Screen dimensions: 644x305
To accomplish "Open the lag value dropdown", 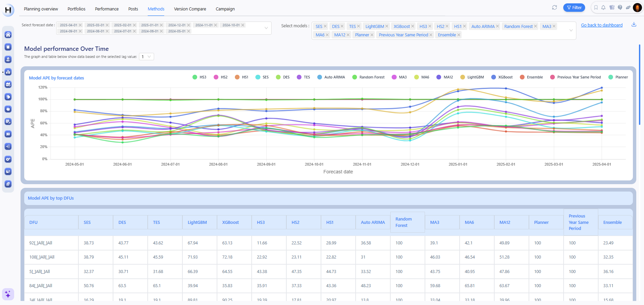I will click(x=146, y=57).
